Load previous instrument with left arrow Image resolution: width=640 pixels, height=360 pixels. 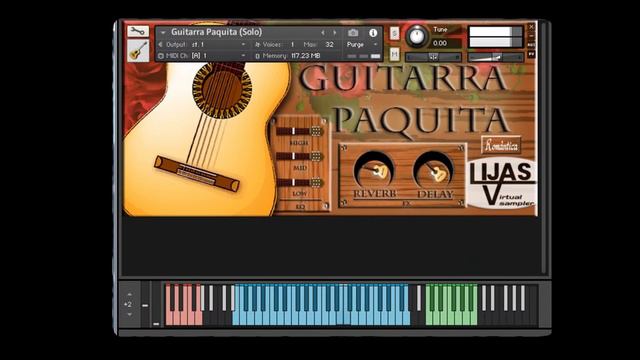322,33
